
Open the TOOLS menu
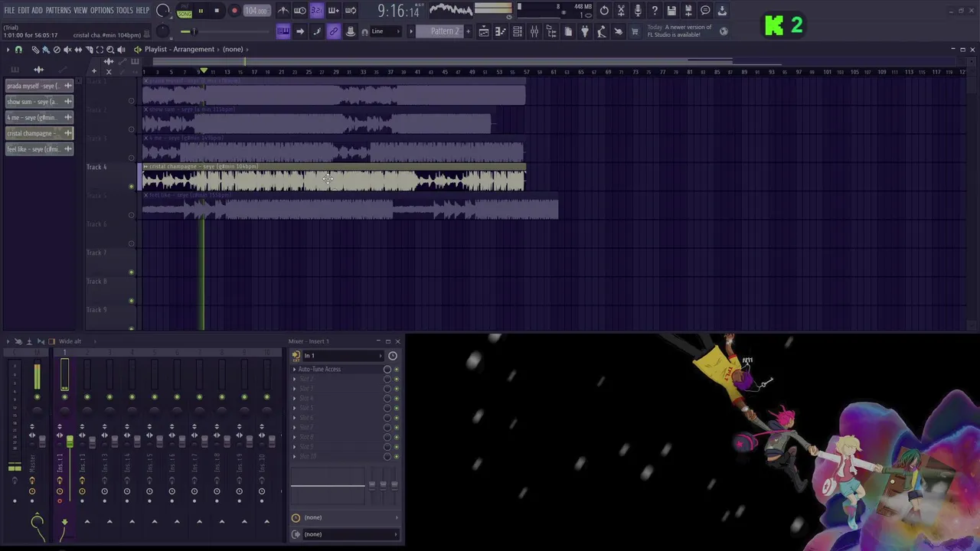click(124, 11)
